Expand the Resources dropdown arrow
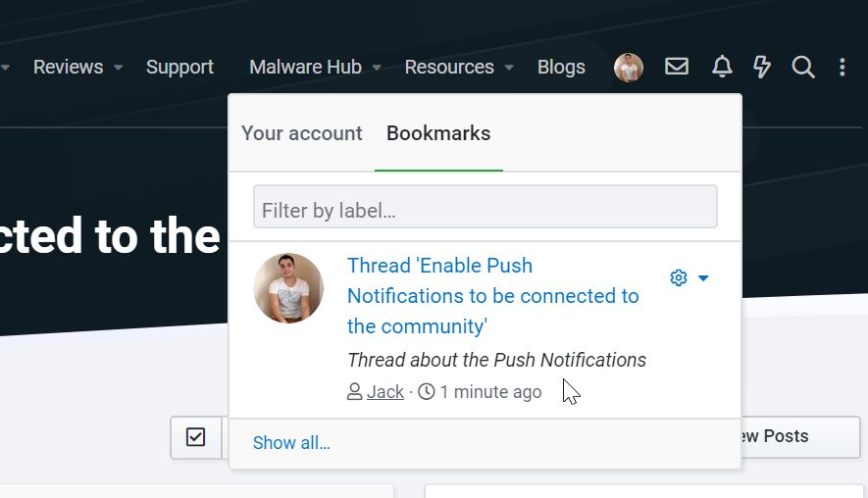This screenshot has height=498, width=868. (x=509, y=68)
